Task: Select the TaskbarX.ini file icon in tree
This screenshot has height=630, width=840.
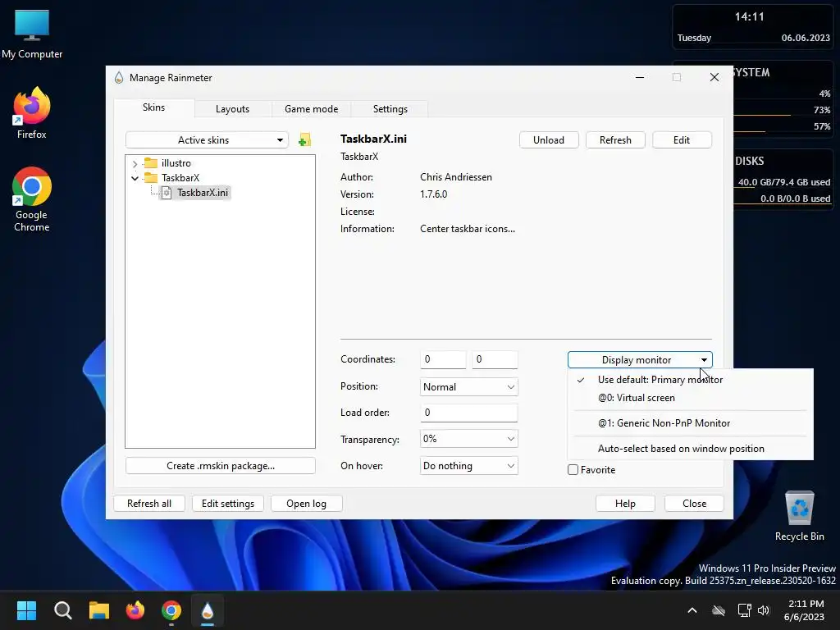Action: (x=167, y=193)
